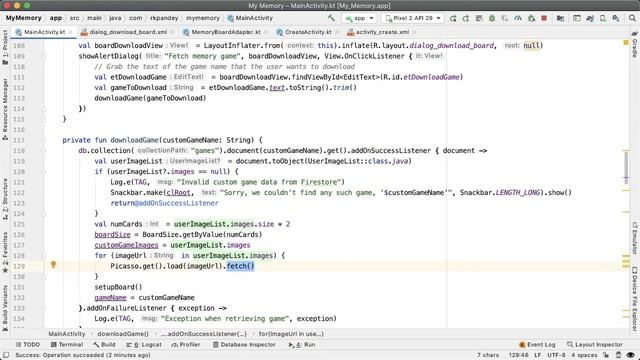640x360 pixels.
Task: Open the Gradle tool window
Action: pyautogui.click(x=635, y=44)
